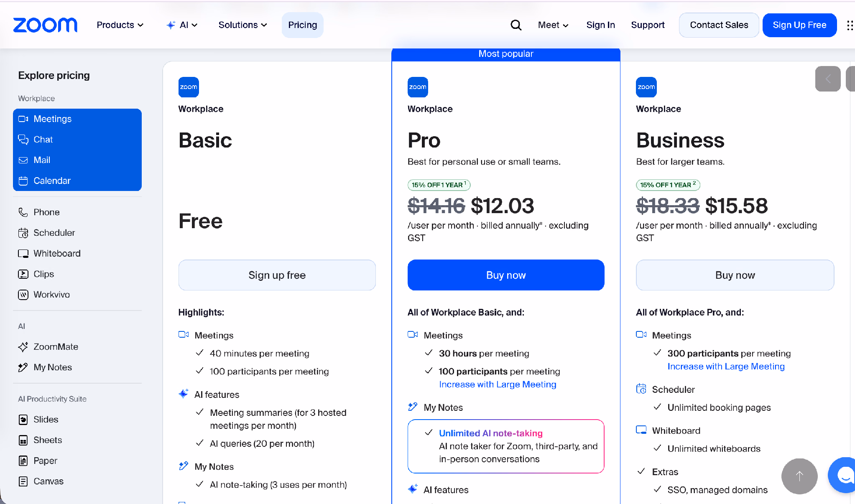Click Buy now for the Pro plan
Image resolution: width=855 pixels, height=504 pixels.
[x=506, y=275]
